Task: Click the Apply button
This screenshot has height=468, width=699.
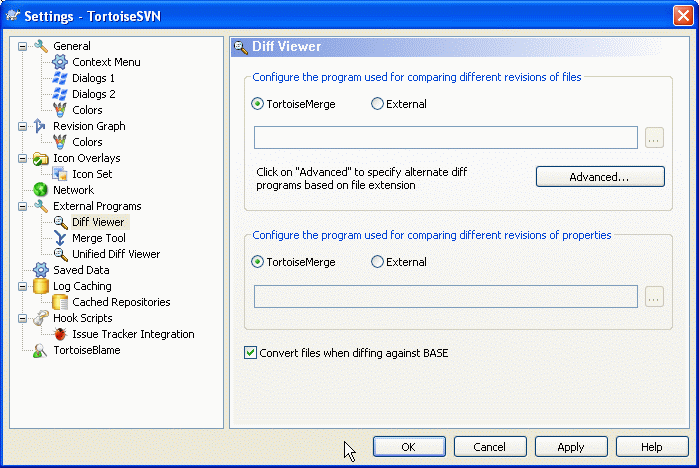Action: [x=571, y=447]
